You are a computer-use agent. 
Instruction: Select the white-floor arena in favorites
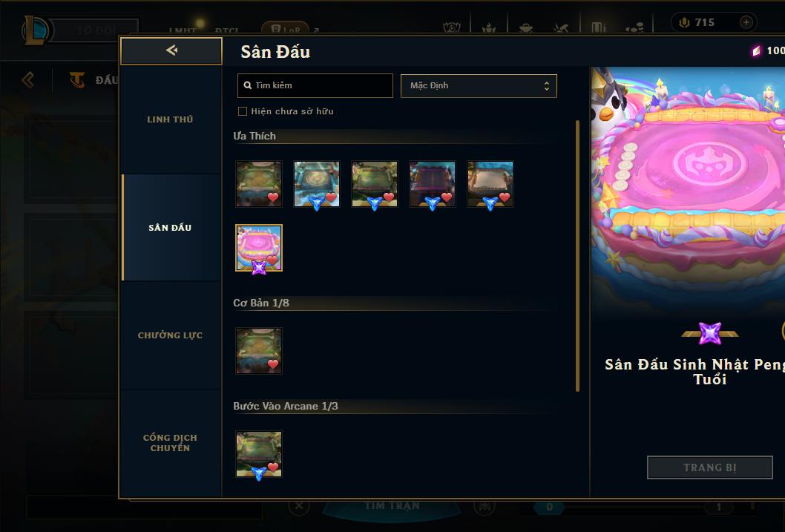click(x=490, y=184)
